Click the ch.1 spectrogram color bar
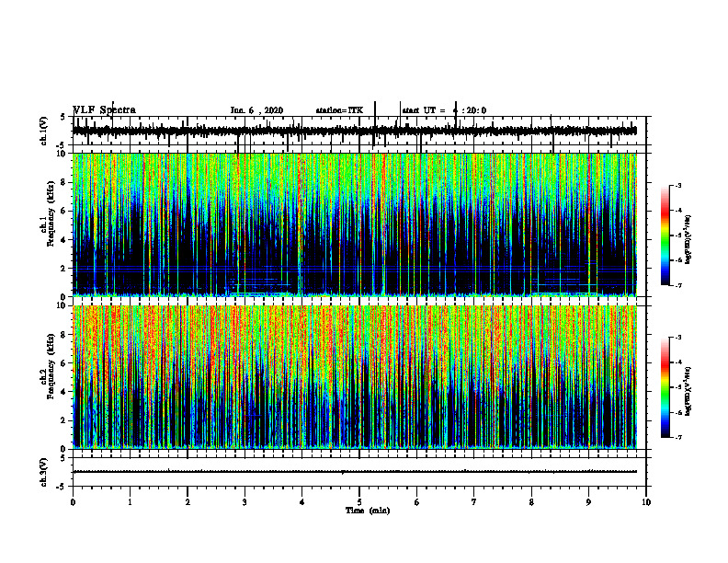 tap(665, 236)
